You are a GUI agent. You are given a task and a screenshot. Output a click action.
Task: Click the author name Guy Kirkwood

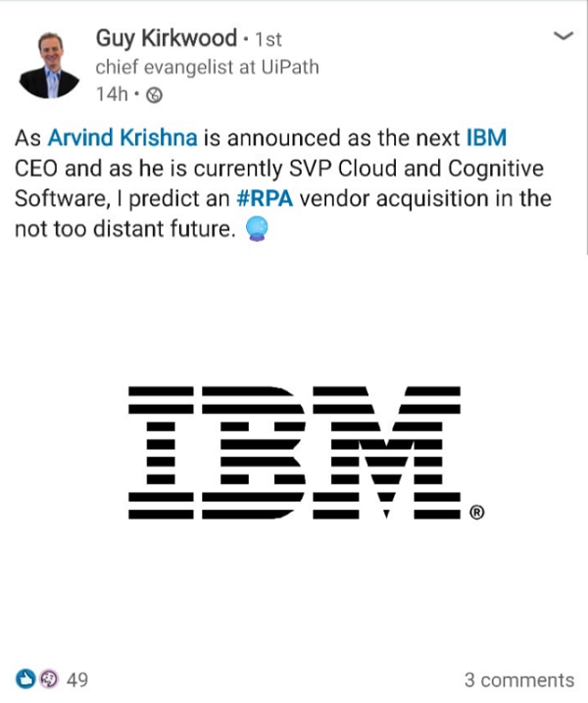click(x=167, y=39)
